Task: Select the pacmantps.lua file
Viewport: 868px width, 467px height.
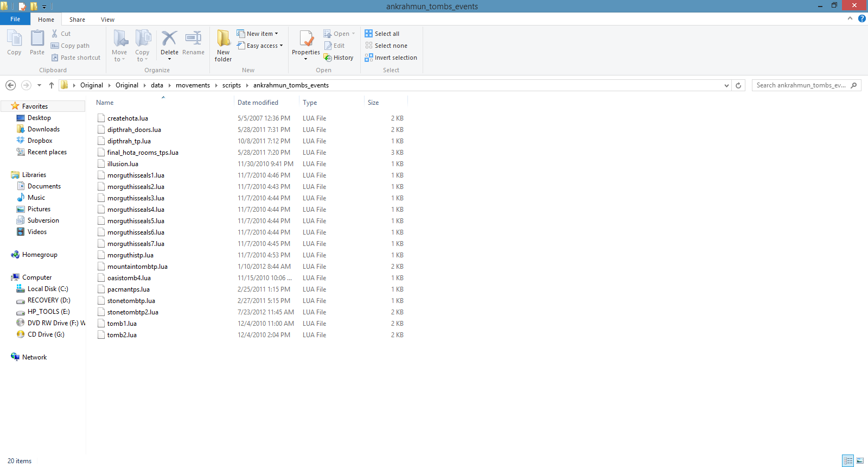Action: coord(129,289)
